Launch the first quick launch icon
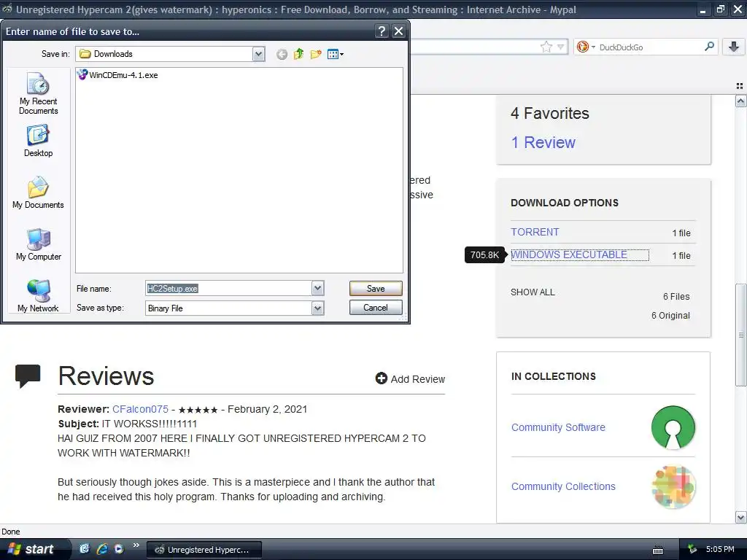The image size is (747, 560). coord(85,549)
